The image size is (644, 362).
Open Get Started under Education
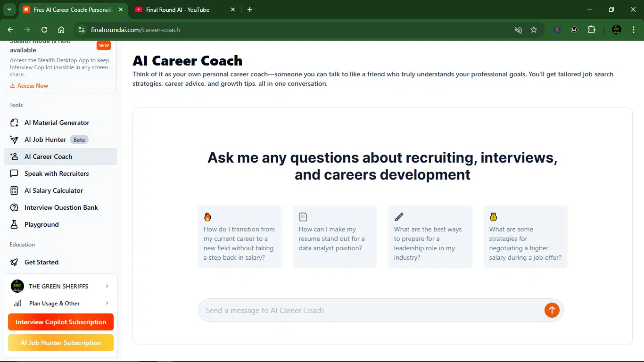pos(60,262)
